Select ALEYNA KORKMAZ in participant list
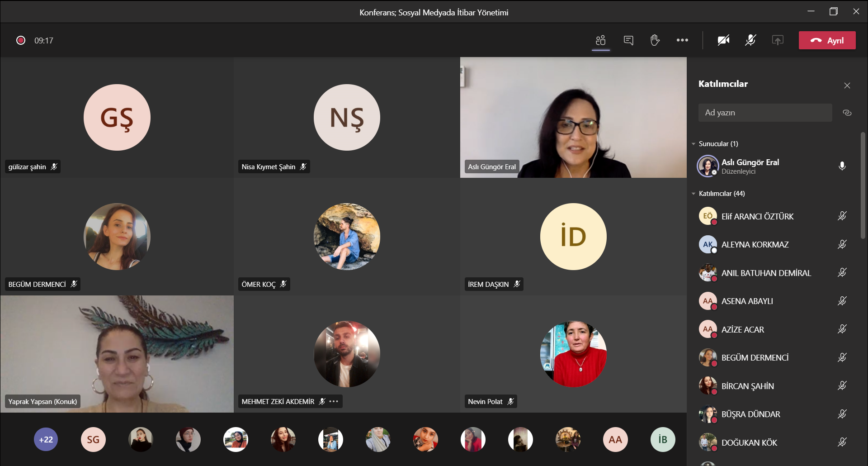868x466 pixels. [x=774, y=245]
